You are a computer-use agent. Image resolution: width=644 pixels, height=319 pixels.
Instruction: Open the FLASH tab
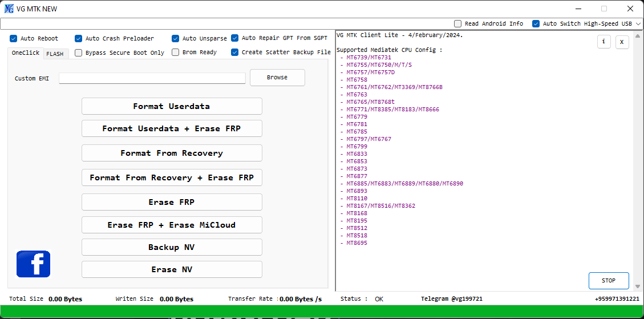(55, 54)
